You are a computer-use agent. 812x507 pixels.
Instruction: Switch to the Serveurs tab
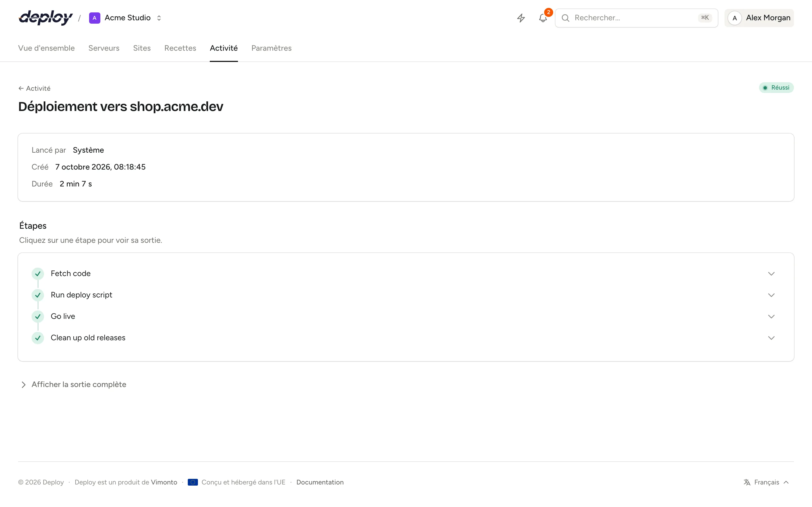pos(104,48)
